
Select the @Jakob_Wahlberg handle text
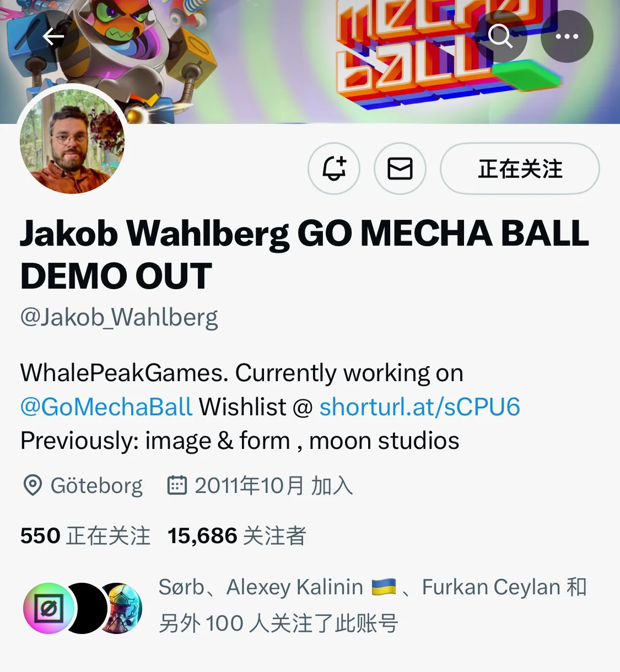(x=119, y=317)
